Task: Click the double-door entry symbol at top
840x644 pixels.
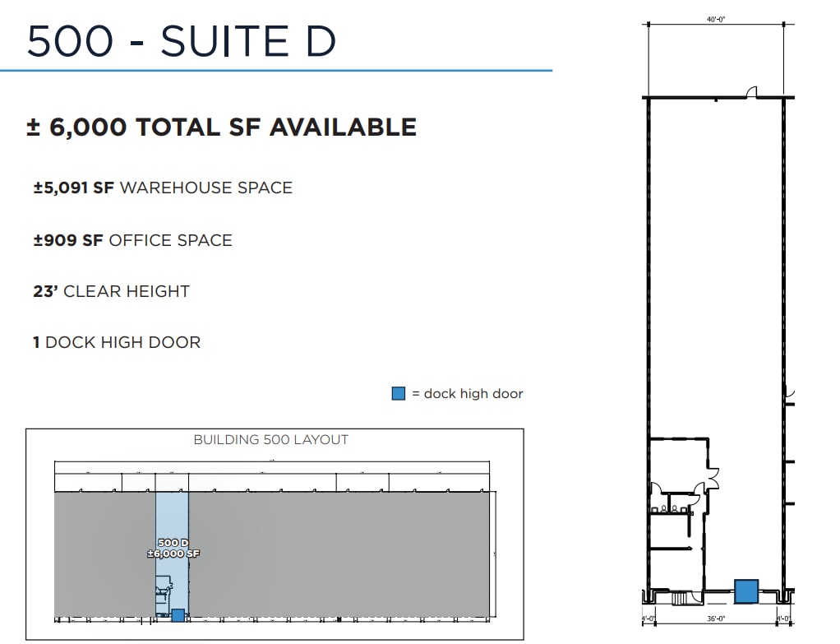Action: [750, 92]
